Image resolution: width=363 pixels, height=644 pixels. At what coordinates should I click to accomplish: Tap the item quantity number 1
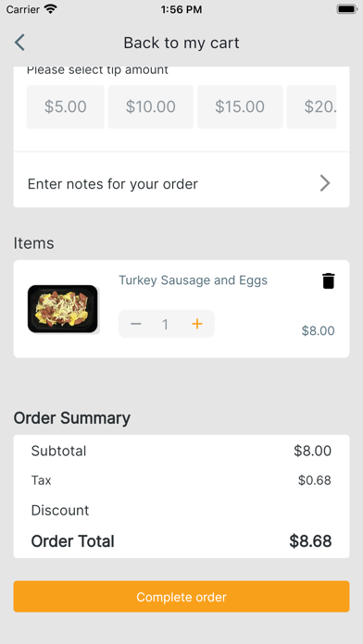pyautogui.click(x=165, y=325)
